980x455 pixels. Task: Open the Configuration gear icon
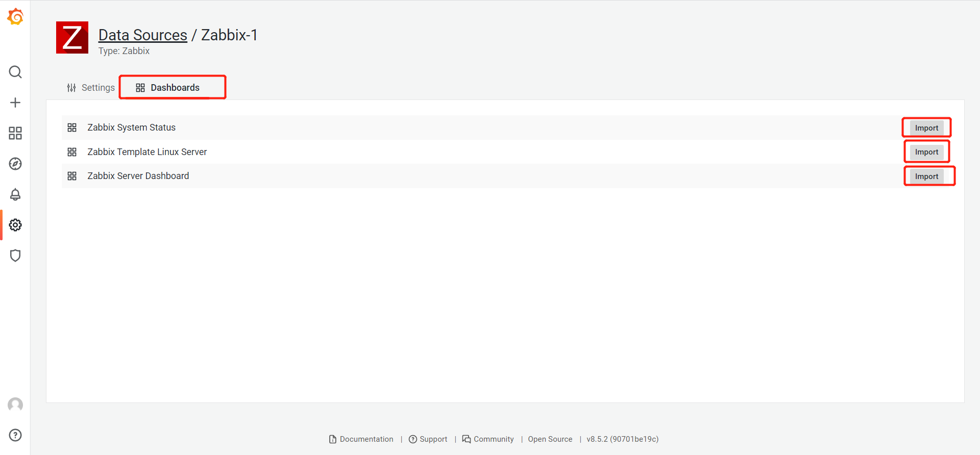pos(15,225)
